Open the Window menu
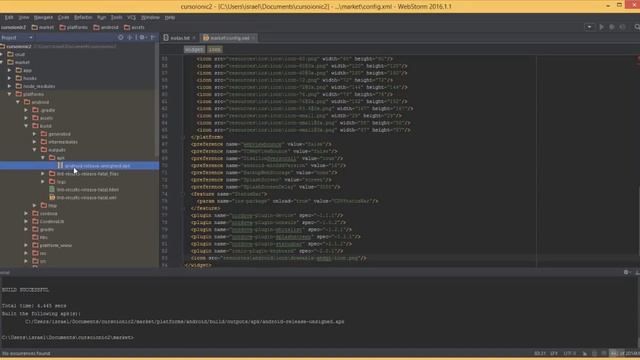This screenshot has height=360, width=640. coord(150,18)
